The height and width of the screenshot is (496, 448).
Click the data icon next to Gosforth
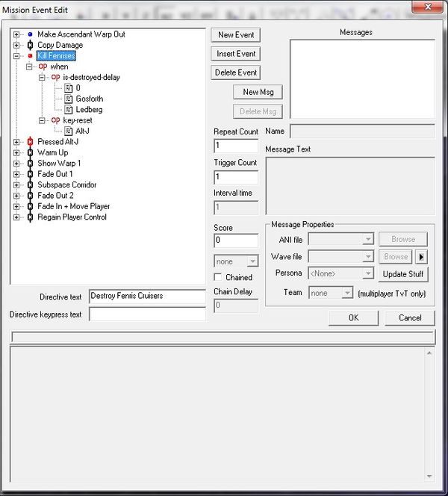68,99
